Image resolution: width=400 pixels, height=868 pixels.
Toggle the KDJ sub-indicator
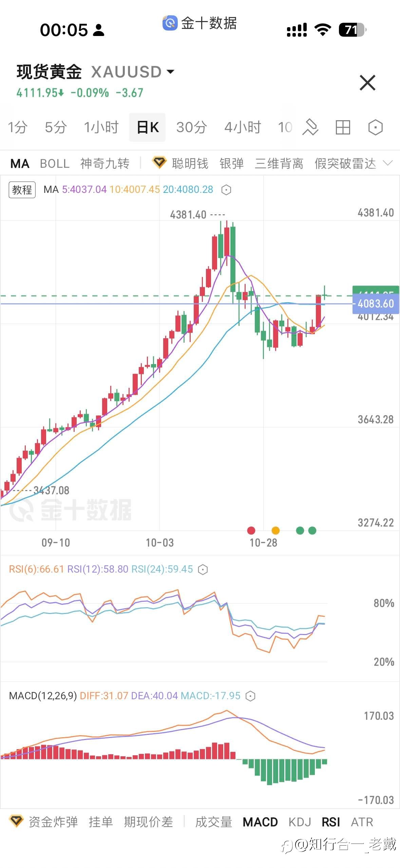(x=300, y=822)
